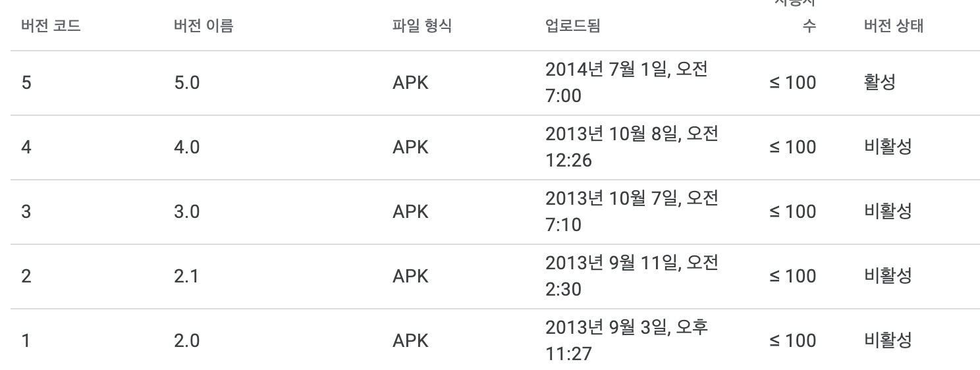This screenshot has height=370, width=980.
Task: Click the 파일 형식 column header
Action: (422, 26)
